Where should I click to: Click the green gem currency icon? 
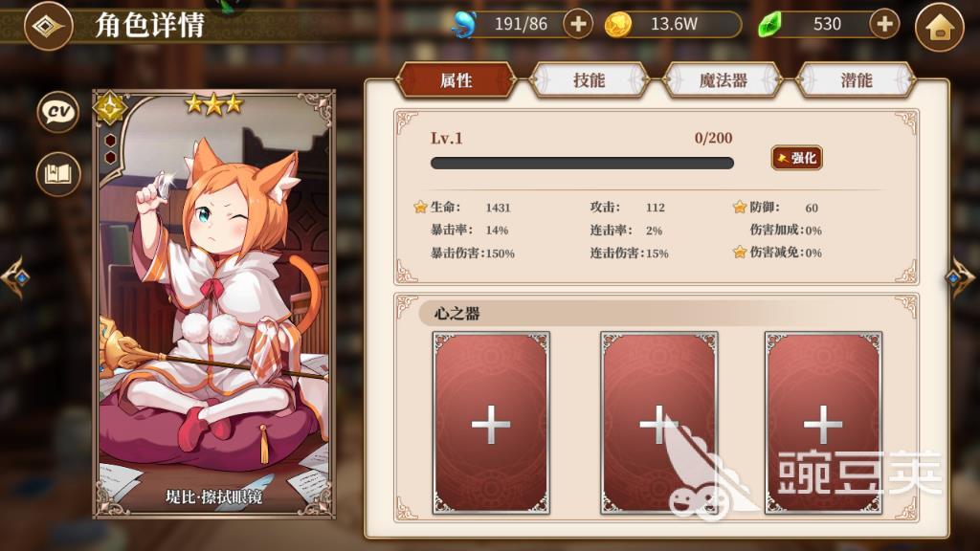tap(769, 25)
